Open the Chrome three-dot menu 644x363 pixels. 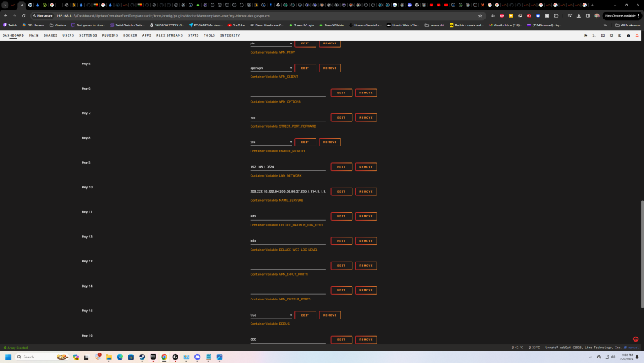(x=638, y=16)
